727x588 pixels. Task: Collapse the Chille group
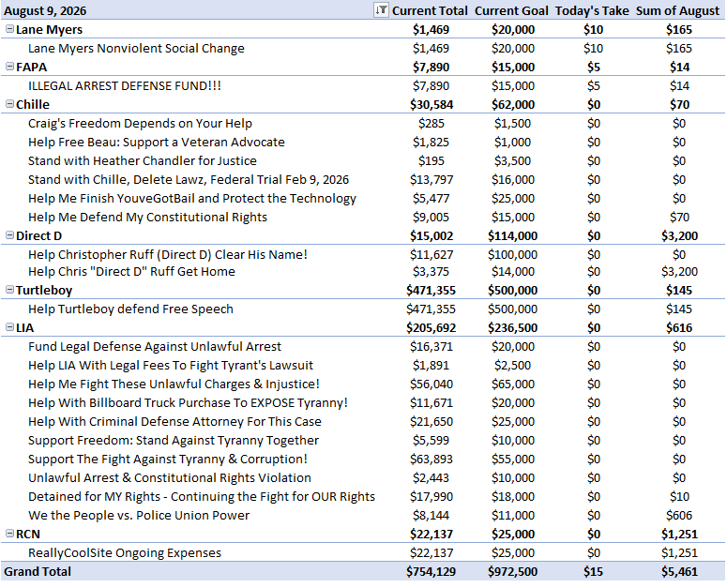point(9,104)
